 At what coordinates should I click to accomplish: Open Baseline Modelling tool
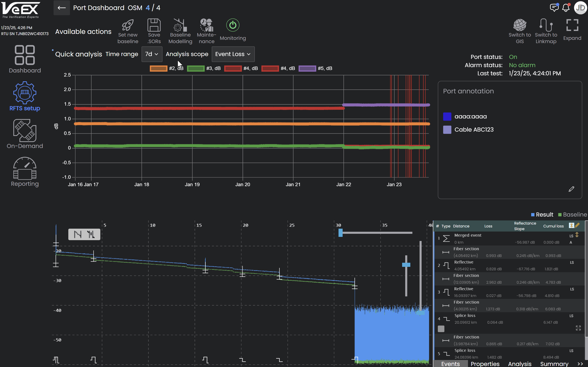180,25
